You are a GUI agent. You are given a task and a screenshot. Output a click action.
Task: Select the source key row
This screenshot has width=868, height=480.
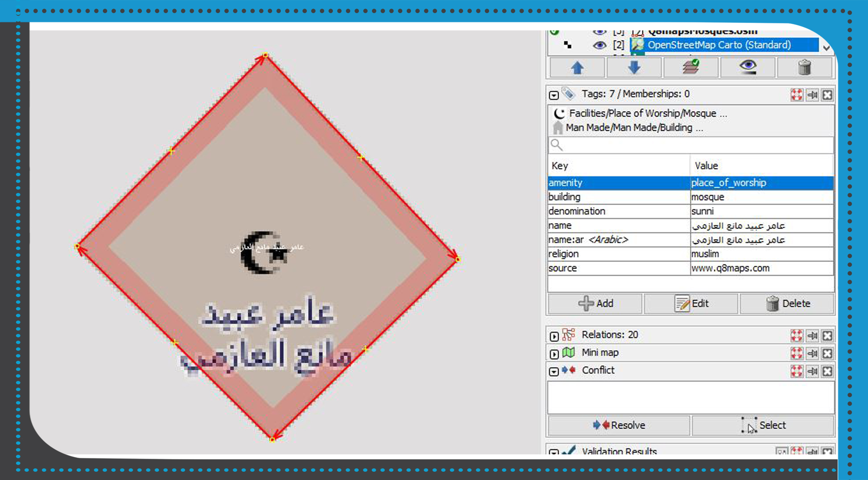[x=618, y=268]
